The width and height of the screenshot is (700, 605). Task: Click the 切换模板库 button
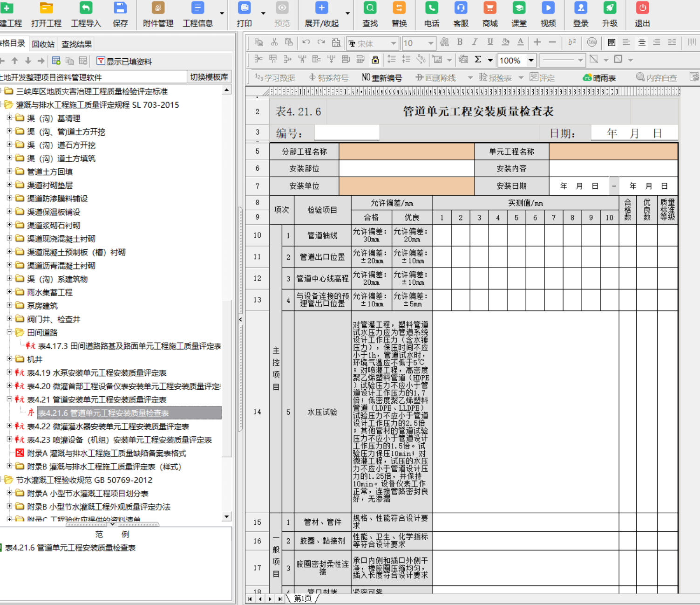pos(209,77)
